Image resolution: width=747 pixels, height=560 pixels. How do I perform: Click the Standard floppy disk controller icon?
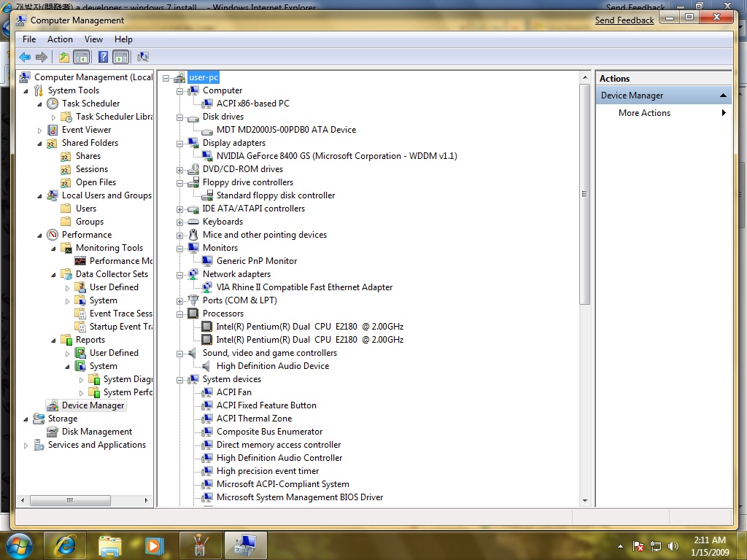click(x=207, y=195)
